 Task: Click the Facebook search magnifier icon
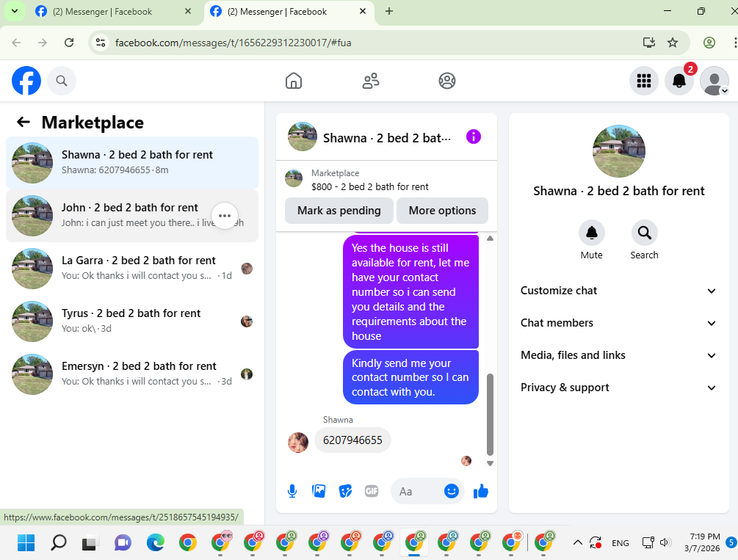62,81
